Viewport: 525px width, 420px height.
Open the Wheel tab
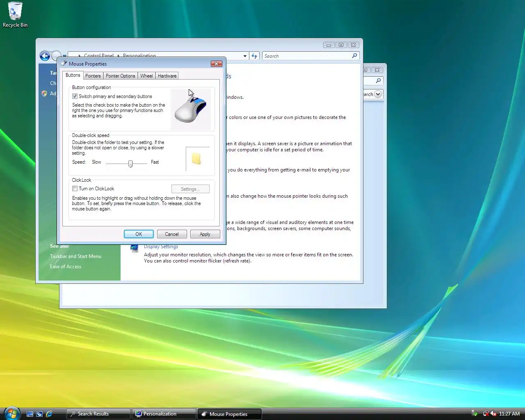146,76
